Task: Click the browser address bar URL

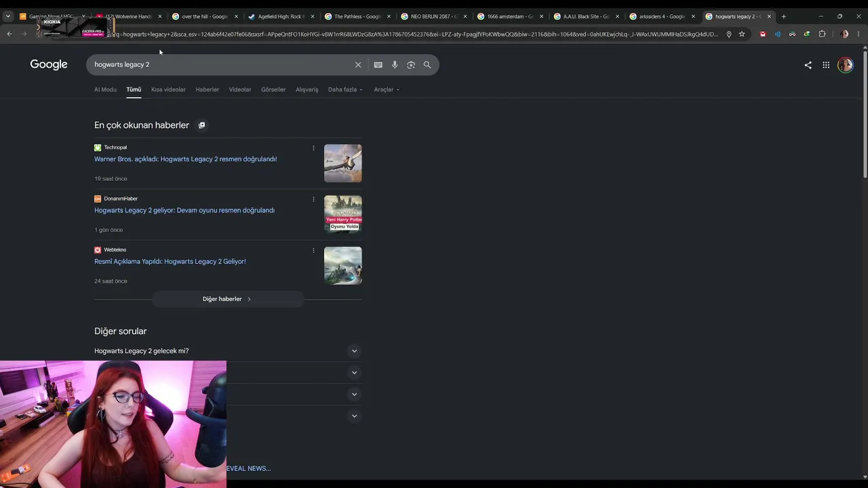Action: (412, 34)
